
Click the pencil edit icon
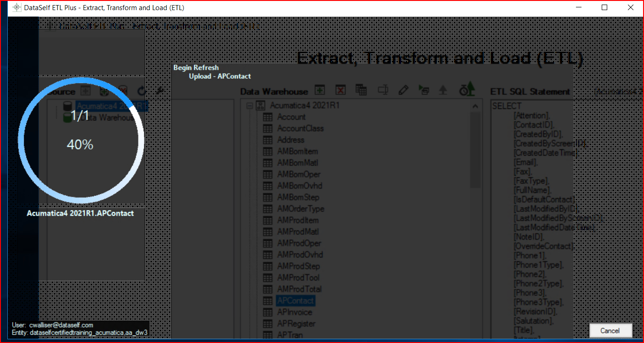[404, 90]
